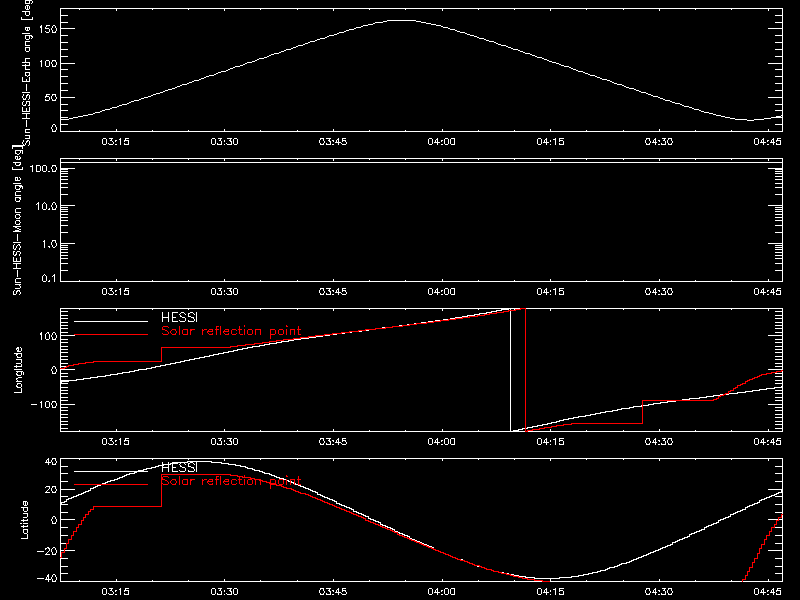Click red legend line in Longitude plot
Screen dimensions: 800x600
click(x=111, y=335)
